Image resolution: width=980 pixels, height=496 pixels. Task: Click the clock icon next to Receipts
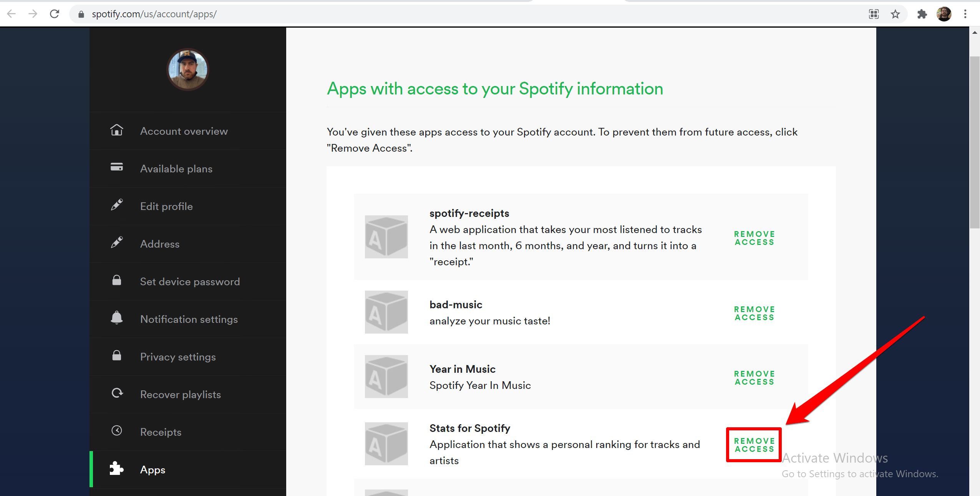pyautogui.click(x=117, y=431)
